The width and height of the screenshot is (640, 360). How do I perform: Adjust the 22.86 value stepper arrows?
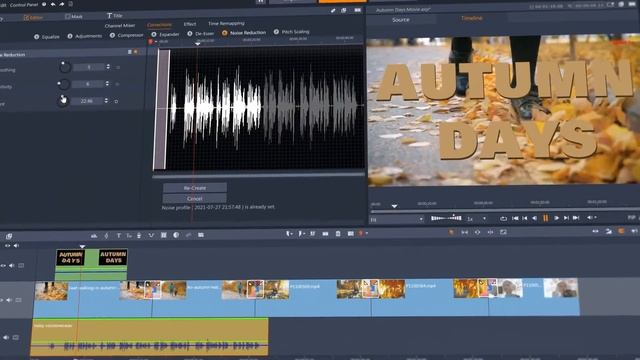pos(107,100)
